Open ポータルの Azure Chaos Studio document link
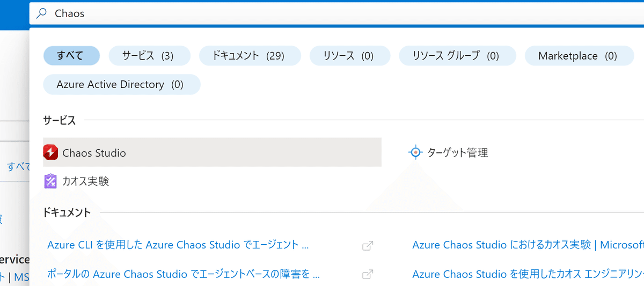 (x=184, y=274)
